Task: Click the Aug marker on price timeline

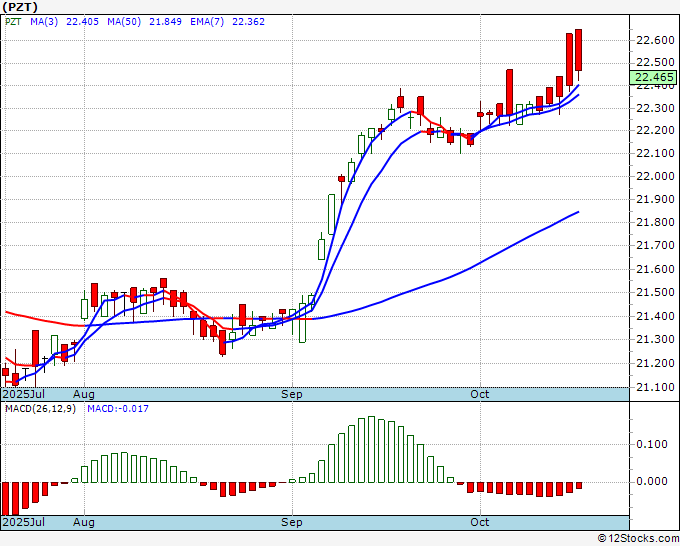Action: pyautogui.click(x=84, y=394)
